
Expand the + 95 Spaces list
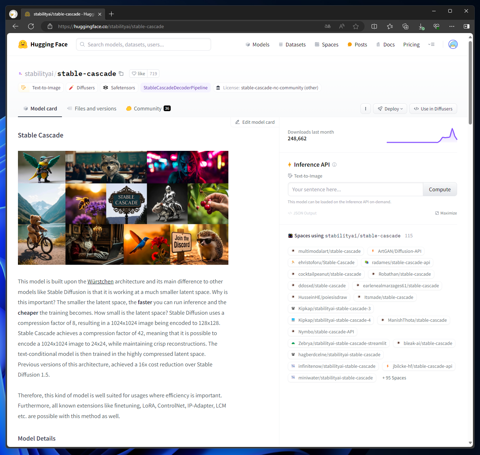[x=394, y=378]
